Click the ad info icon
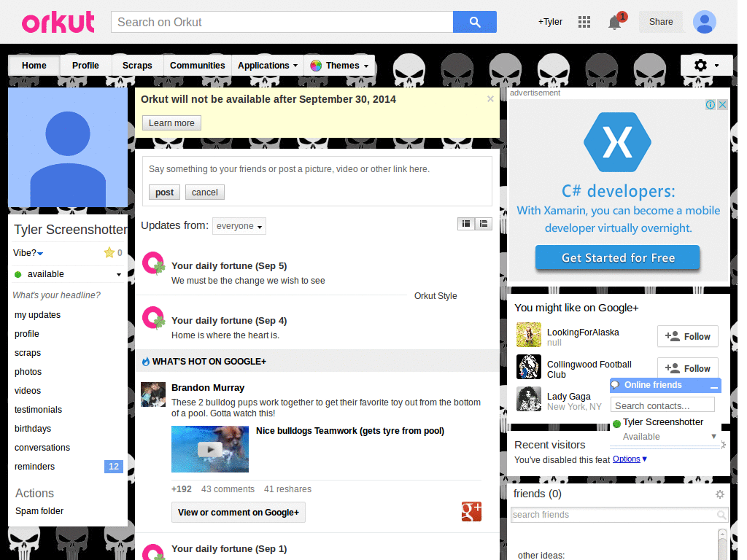 pyautogui.click(x=711, y=105)
